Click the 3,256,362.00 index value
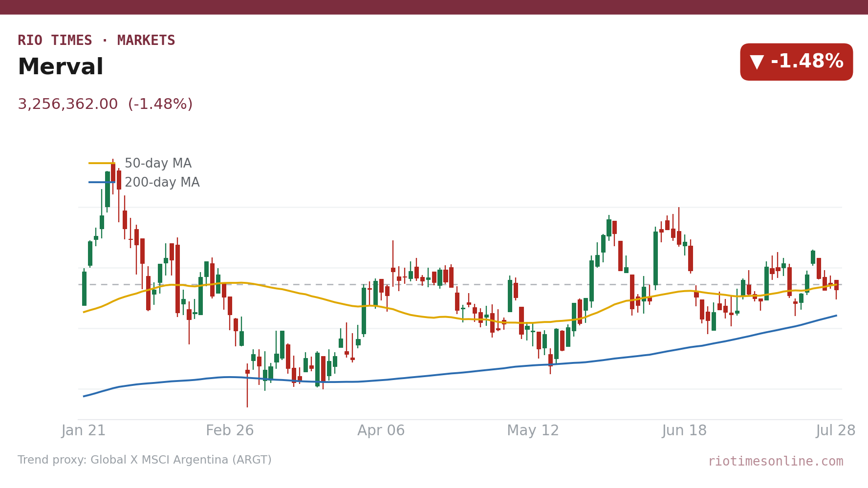Screen dimensions: 868x488 68,105
